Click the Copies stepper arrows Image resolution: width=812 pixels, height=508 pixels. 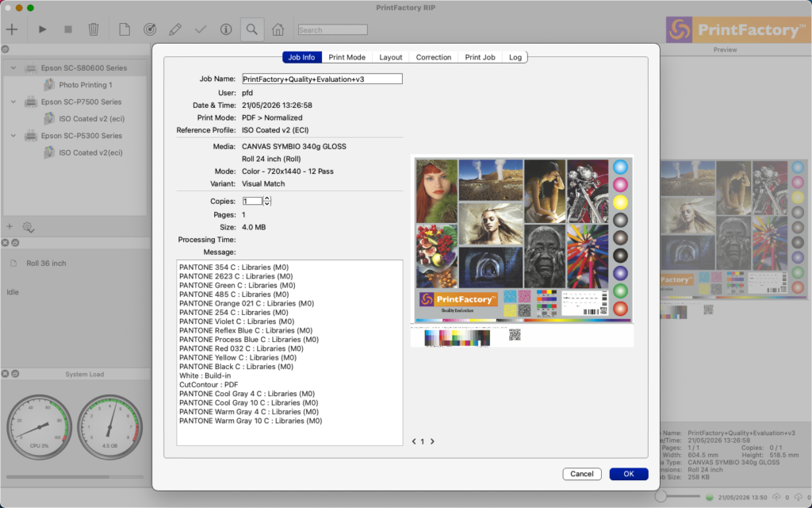(266, 201)
